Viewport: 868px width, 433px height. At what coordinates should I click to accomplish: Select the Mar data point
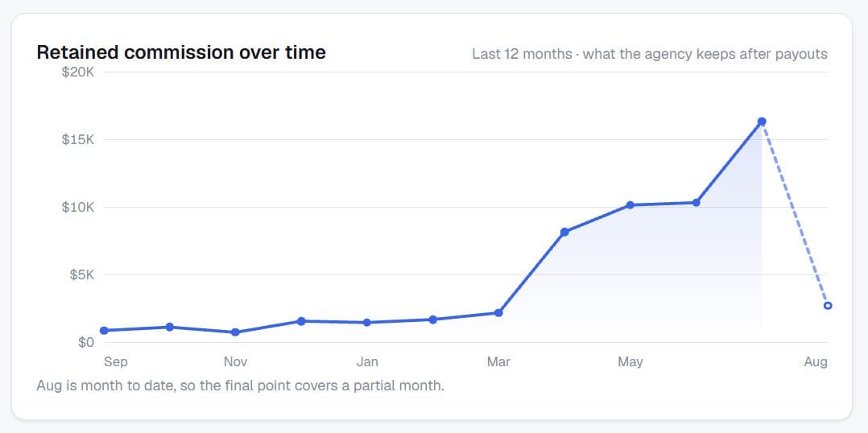(498, 312)
